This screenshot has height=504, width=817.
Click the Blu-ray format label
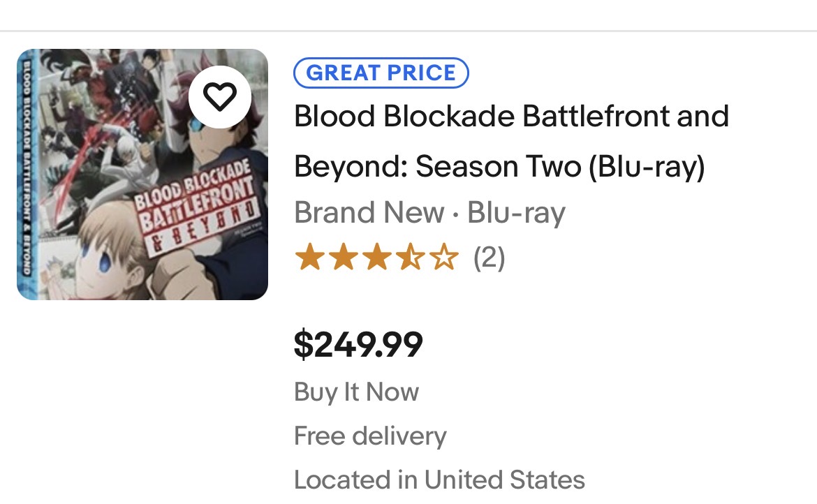516,213
